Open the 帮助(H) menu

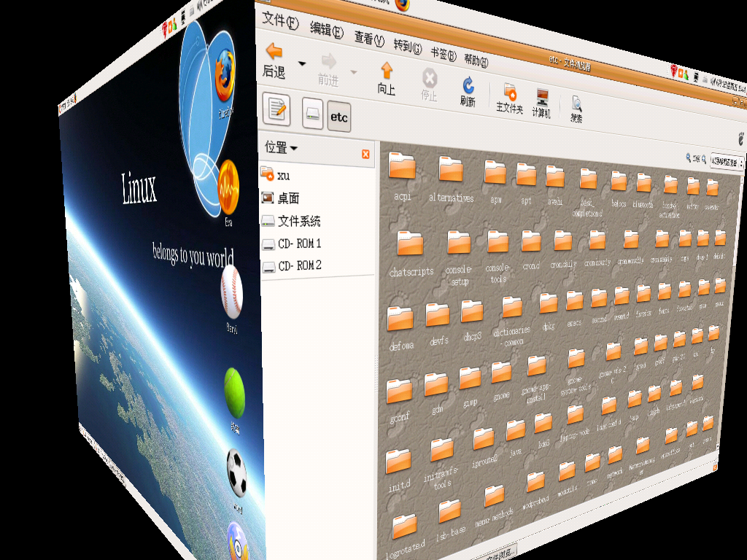click(x=476, y=60)
